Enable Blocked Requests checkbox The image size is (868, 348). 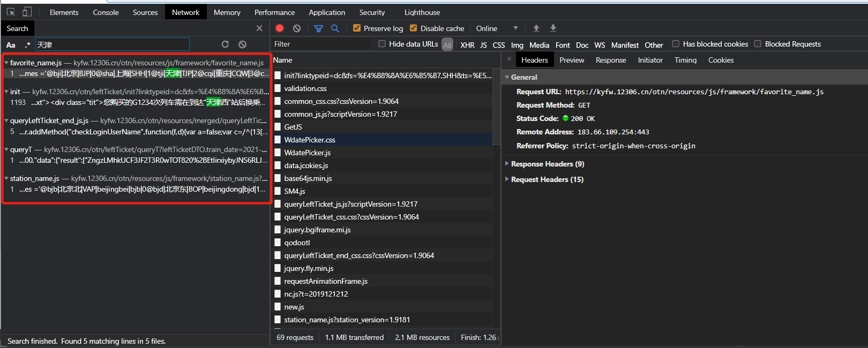(758, 44)
